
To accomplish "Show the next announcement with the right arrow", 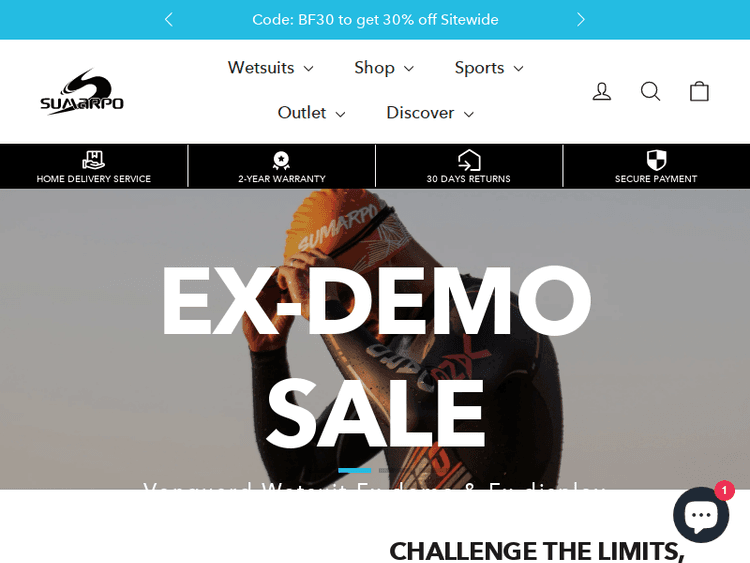I will (x=581, y=20).
